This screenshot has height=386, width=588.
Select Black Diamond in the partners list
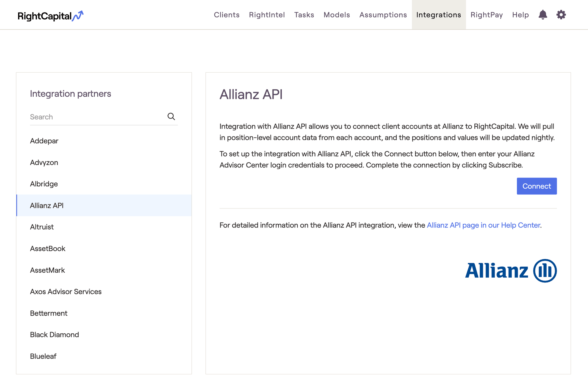click(55, 335)
